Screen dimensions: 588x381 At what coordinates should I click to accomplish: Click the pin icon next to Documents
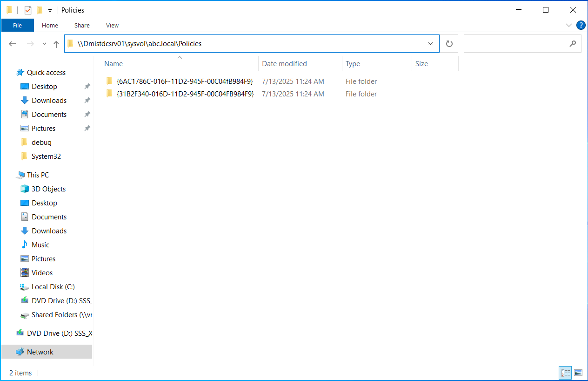point(87,115)
